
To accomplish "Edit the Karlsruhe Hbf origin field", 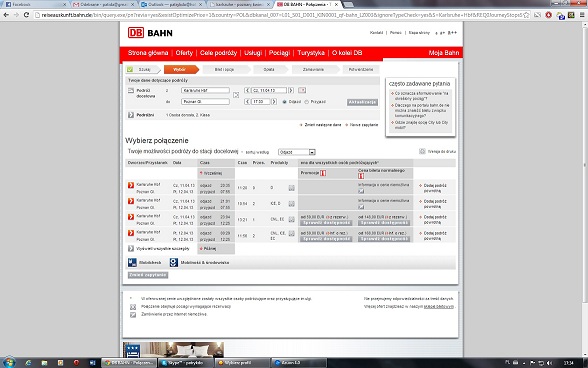I will tap(205, 90).
